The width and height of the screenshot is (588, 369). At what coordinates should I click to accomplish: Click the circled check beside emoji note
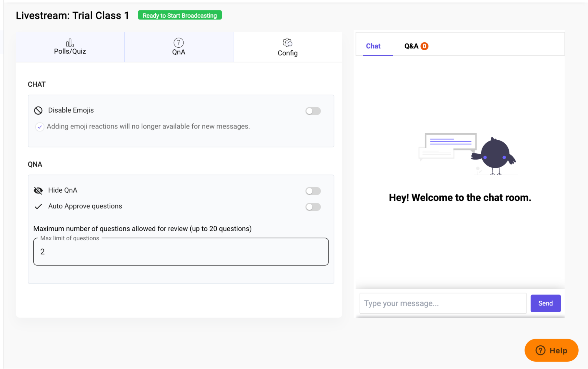40,127
